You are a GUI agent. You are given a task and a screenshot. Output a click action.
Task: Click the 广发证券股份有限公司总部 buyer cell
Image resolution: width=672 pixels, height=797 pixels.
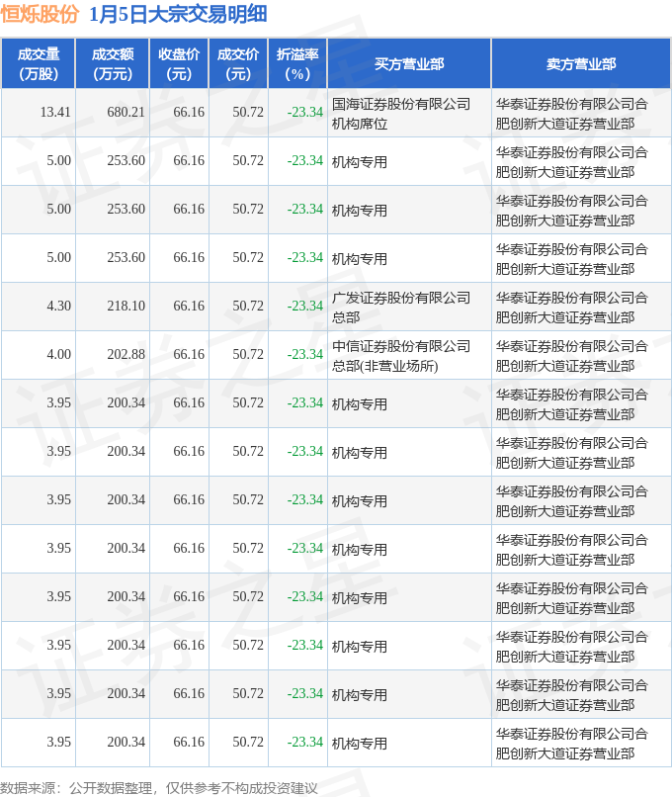click(x=401, y=307)
